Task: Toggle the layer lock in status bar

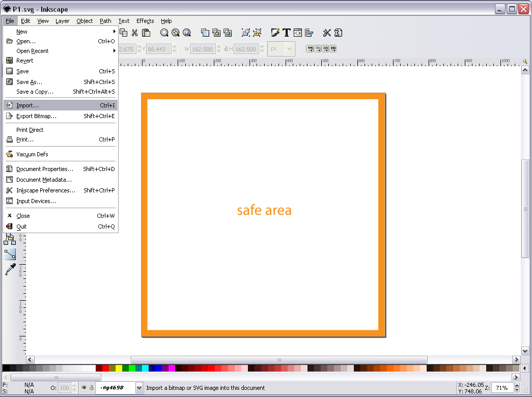Action: (x=92, y=388)
